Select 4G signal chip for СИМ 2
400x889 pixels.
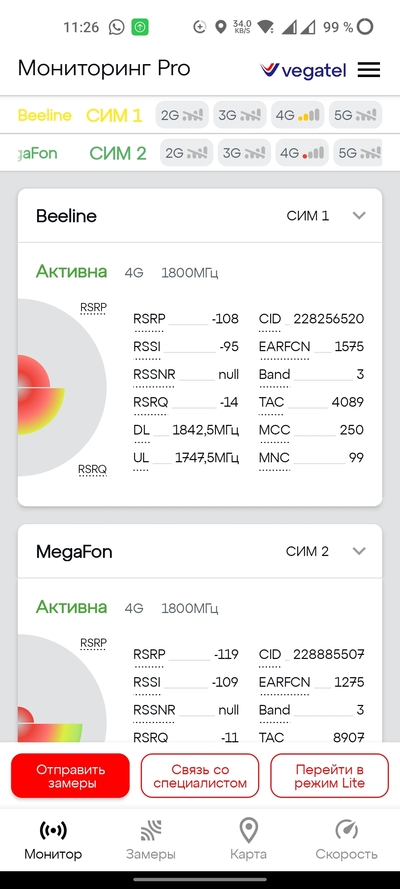(x=302, y=153)
